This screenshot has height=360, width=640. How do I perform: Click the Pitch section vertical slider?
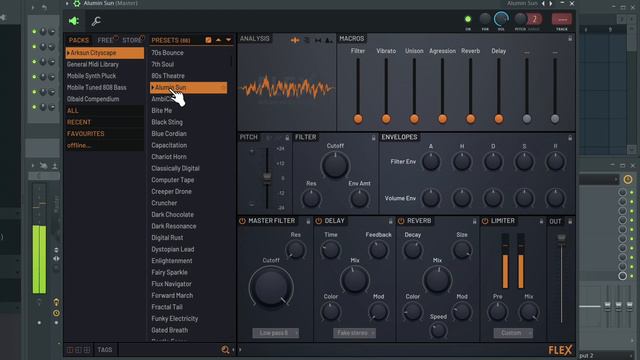click(267, 178)
